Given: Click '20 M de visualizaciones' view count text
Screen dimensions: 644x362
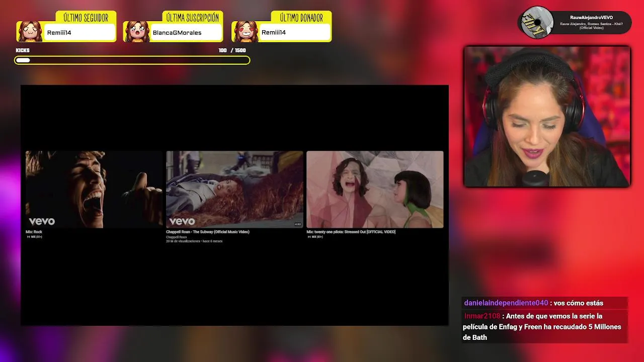Looking at the screenshot, I should coord(183,241).
